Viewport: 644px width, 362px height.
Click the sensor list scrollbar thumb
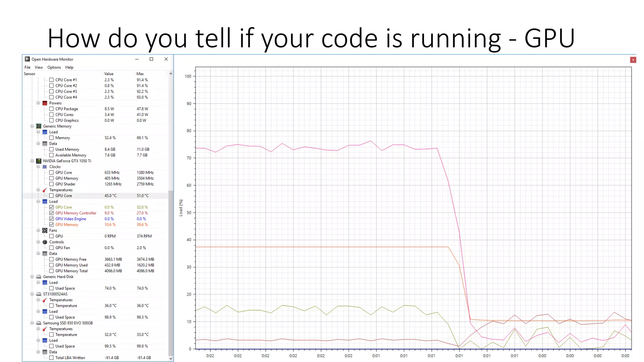point(171,273)
